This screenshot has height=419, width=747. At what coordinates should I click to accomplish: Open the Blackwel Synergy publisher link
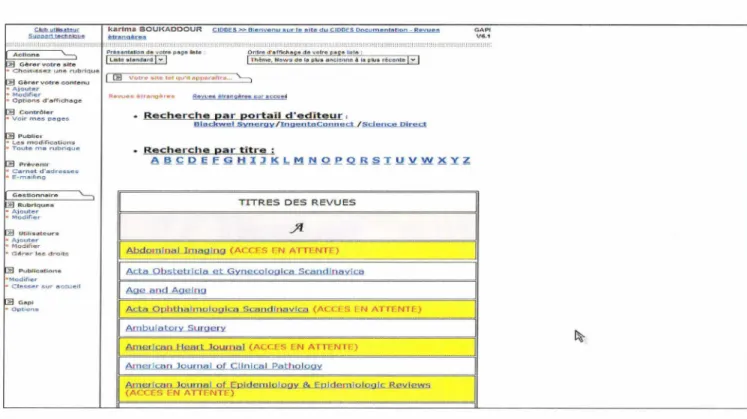click(234, 124)
